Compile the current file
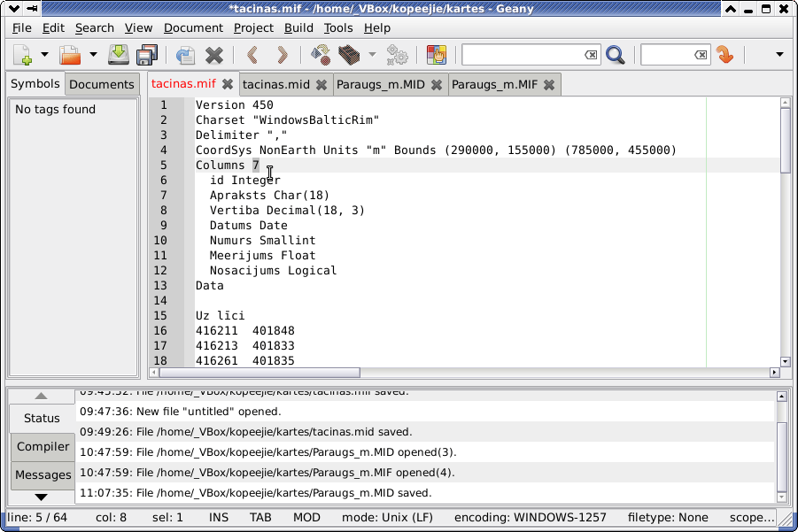This screenshot has height=532, width=798. point(321,54)
